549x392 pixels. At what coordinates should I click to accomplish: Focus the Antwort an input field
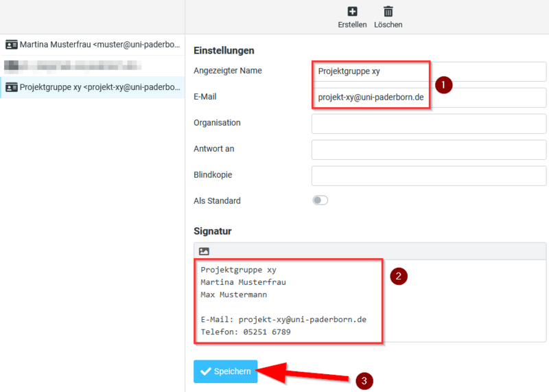point(428,150)
